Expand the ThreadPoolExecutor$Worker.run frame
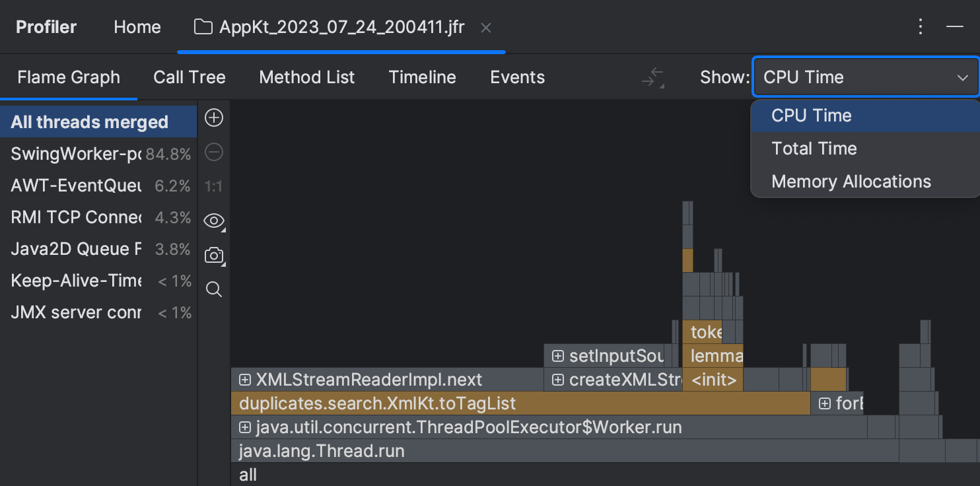 (244, 427)
